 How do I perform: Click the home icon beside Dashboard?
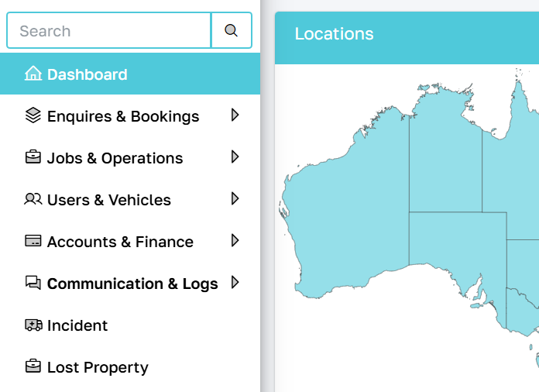pos(33,74)
